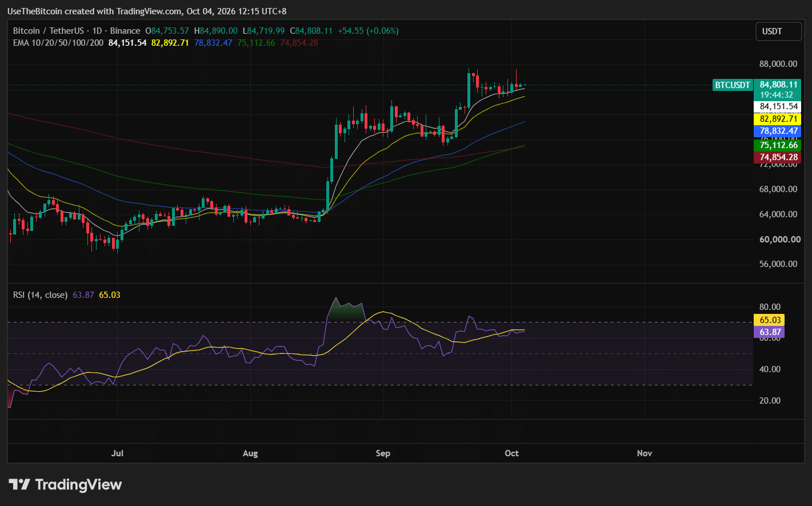Image resolution: width=812 pixels, height=506 pixels.
Task: Click the current price tag 84,808.11 on axis
Action: [778, 85]
